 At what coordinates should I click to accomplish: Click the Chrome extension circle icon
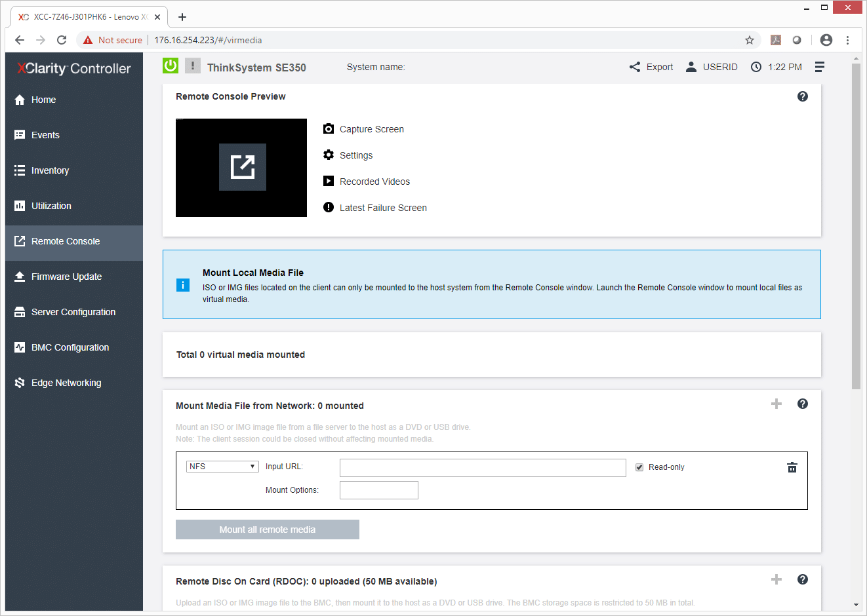797,40
